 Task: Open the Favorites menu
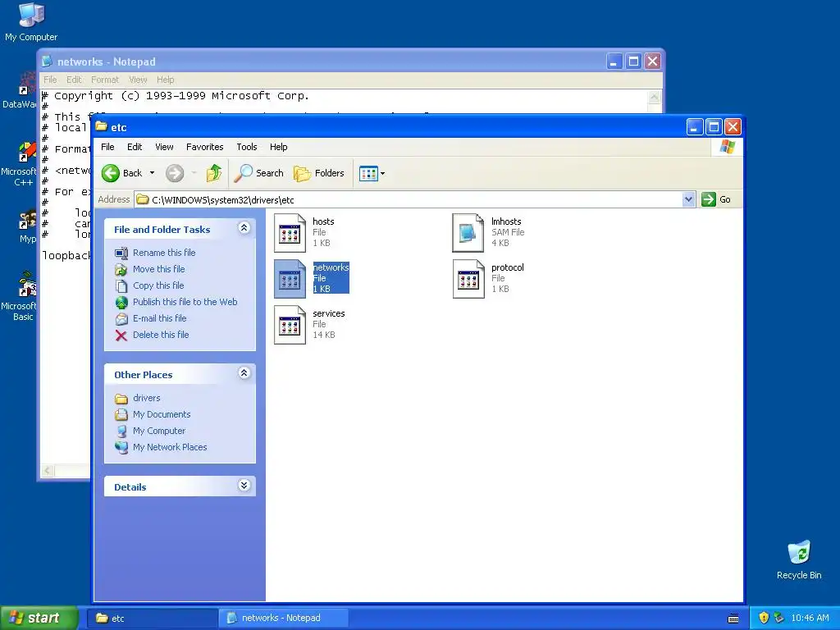204,147
